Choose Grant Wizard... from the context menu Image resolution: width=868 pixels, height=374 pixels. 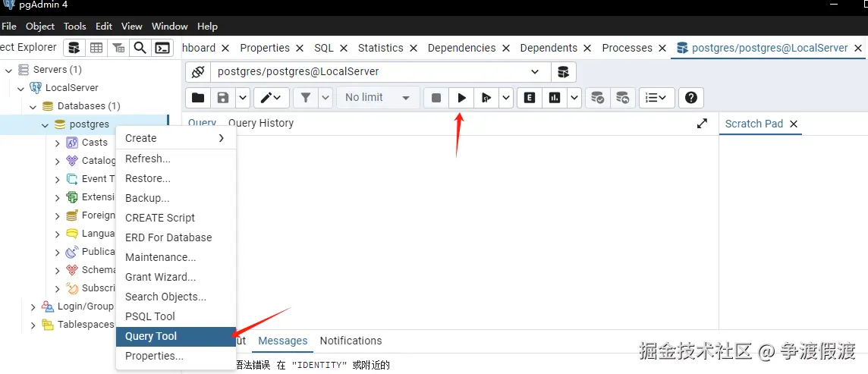click(175, 277)
